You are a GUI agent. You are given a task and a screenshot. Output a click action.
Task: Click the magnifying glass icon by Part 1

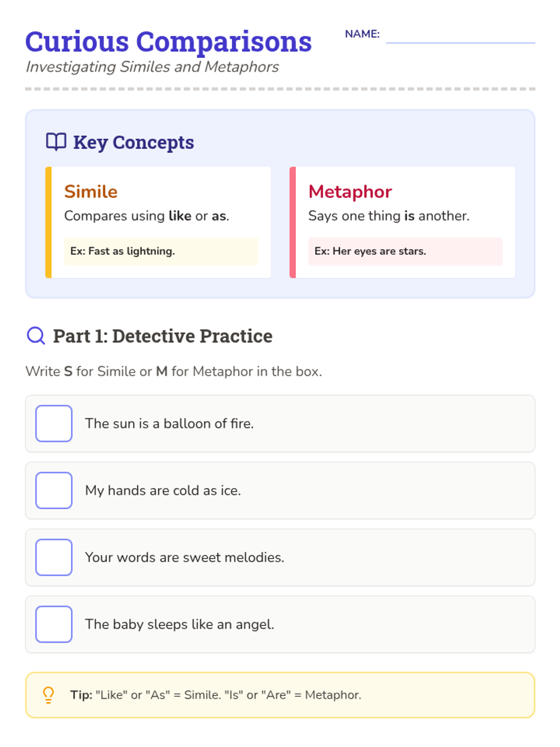pyautogui.click(x=36, y=336)
